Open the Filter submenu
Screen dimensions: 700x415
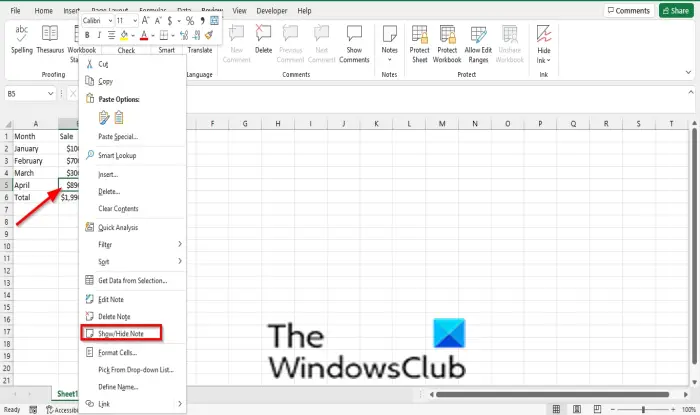tap(133, 245)
